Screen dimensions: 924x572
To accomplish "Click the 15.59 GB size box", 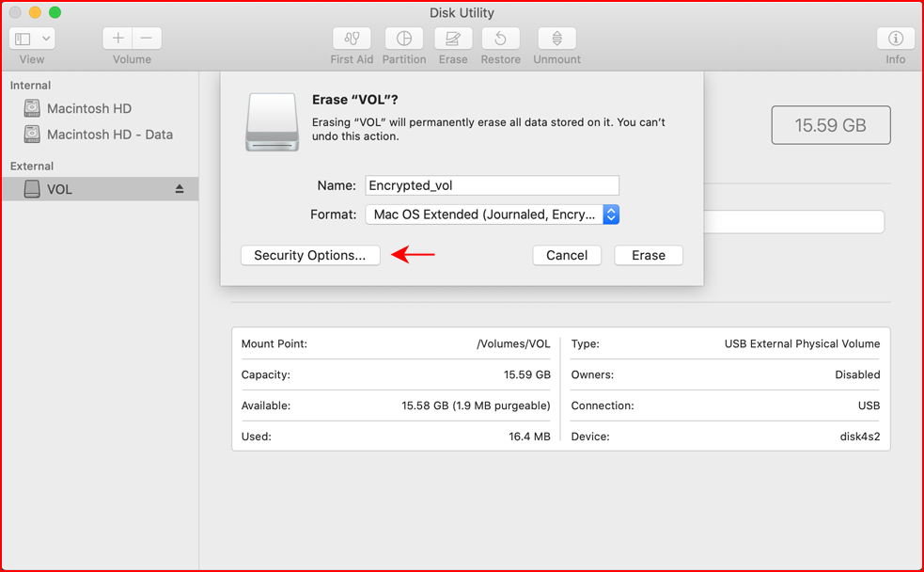I will point(831,125).
